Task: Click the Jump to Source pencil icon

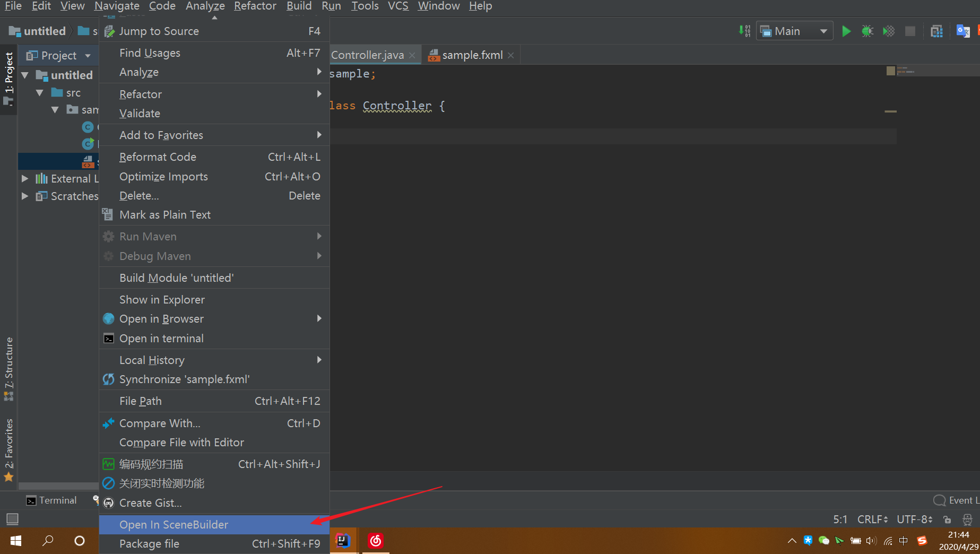Action: 109,31
